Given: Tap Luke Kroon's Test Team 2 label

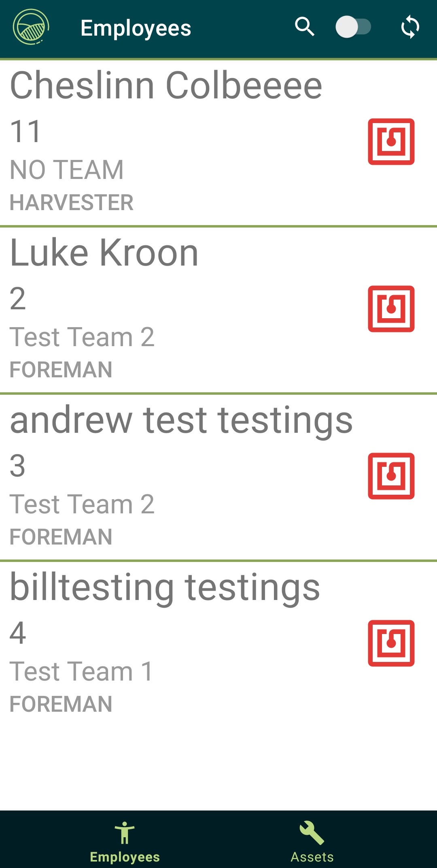Looking at the screenshot, I should pyautogui.click(x=82, y=337).
